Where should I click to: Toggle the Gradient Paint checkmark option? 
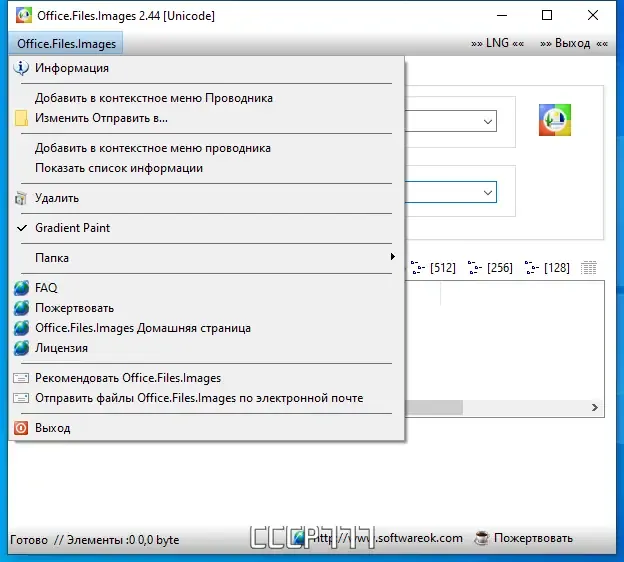(206, 228)
